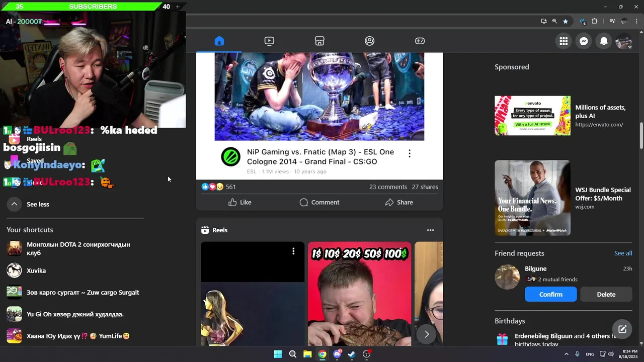Screen dimensions: 644x362
Task: Open the 23 comments link
Action: click(388, 187)
